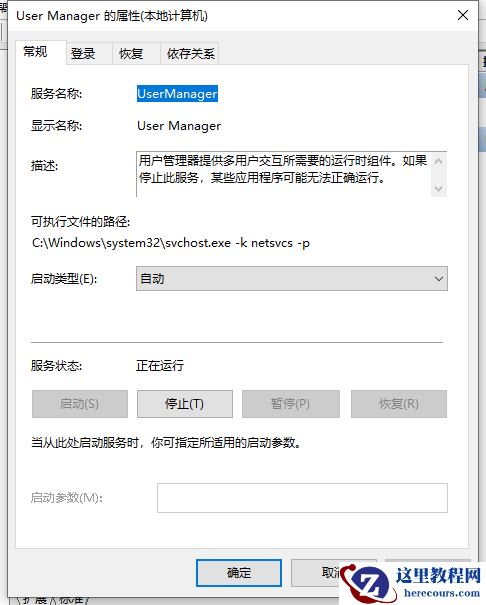
Task: Click the 启动参数(M) input field
Action: (302, 498)
